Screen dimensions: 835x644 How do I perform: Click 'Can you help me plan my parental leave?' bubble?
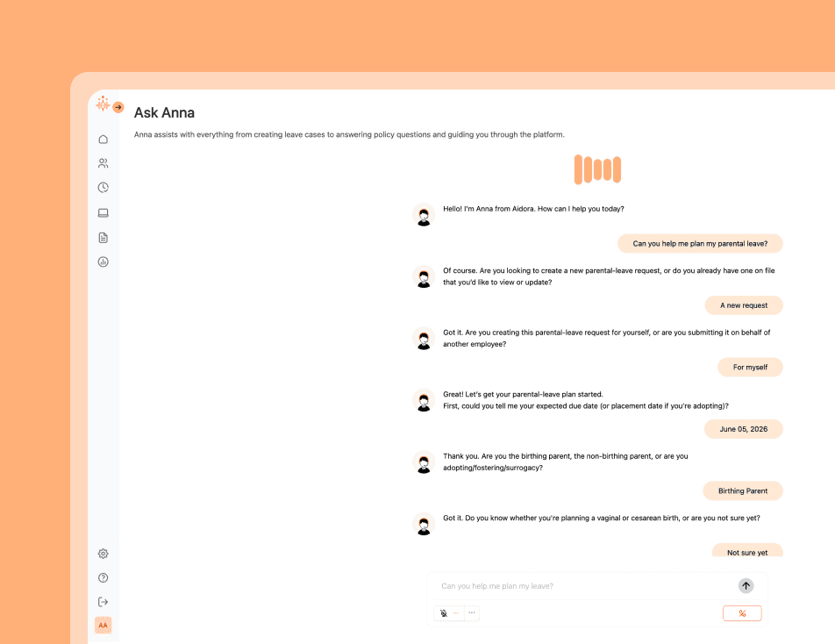(700, 243)
